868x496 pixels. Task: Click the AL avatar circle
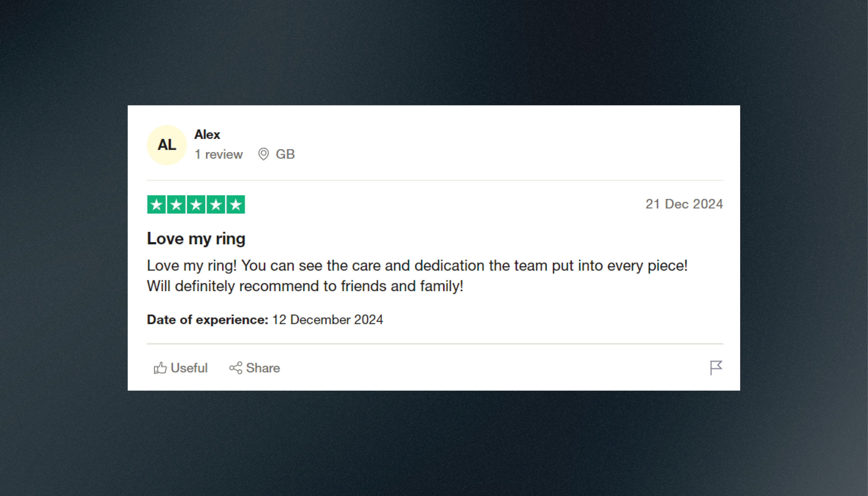167,145
